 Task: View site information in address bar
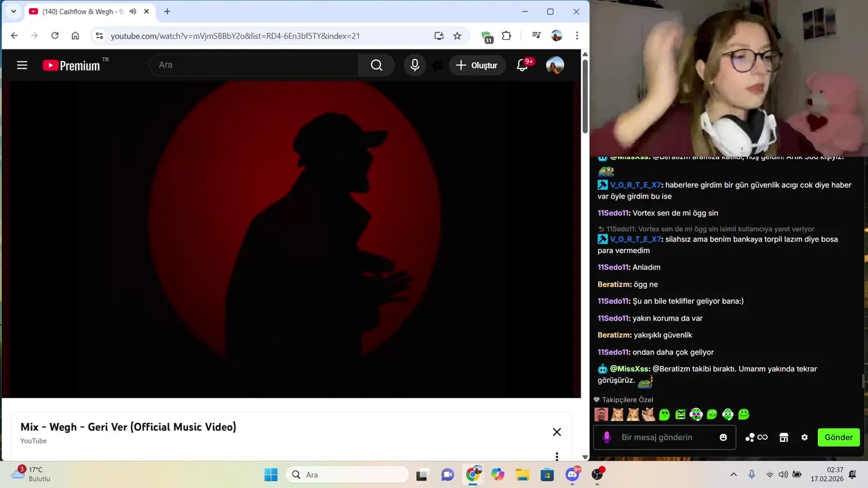(99, 36)
